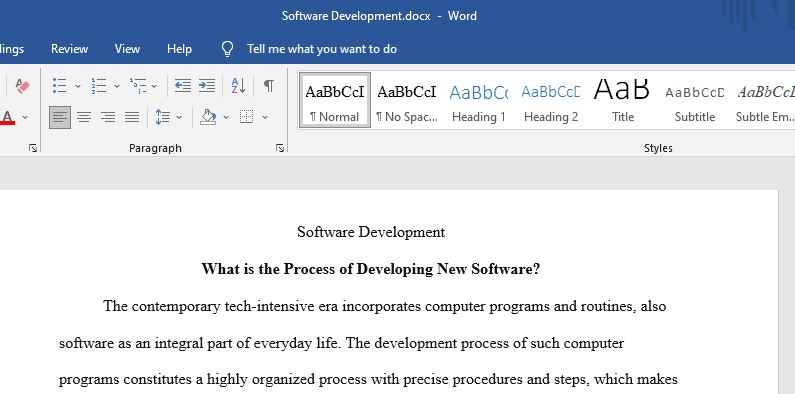The height and width of the screenshot is (394, 795).
Task: Apply the Normal style
Action: tap(335, 100)
